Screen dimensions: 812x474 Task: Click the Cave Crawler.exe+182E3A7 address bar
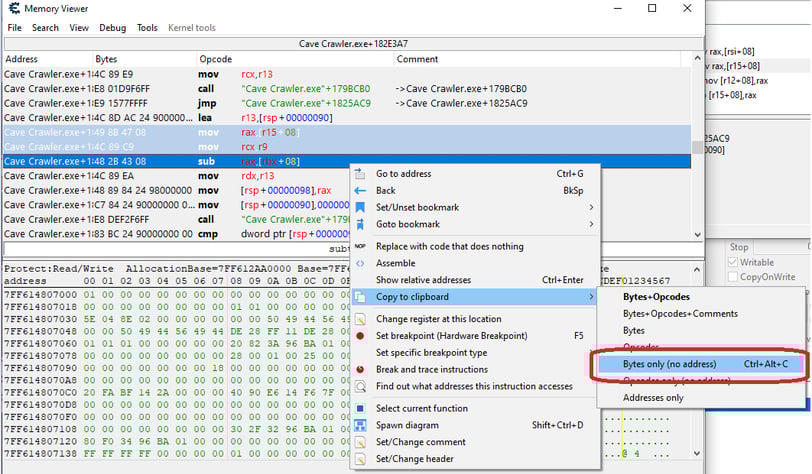[x=353, y=44]
